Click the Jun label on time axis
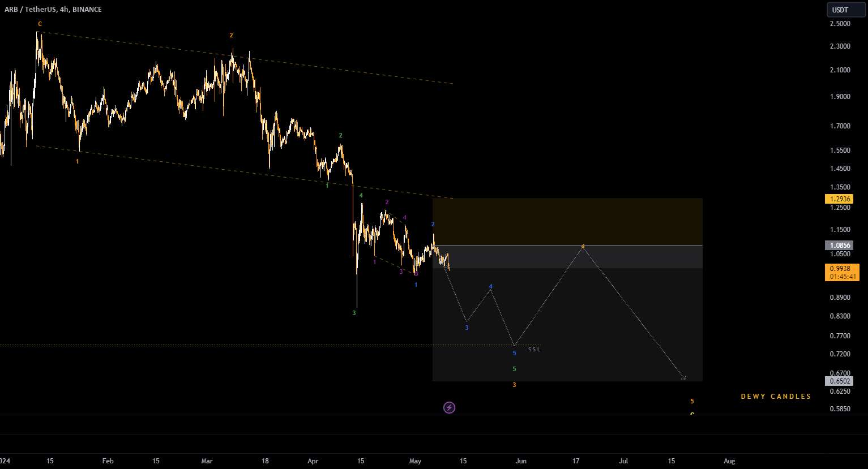868x469 pixels. (521, 461)
